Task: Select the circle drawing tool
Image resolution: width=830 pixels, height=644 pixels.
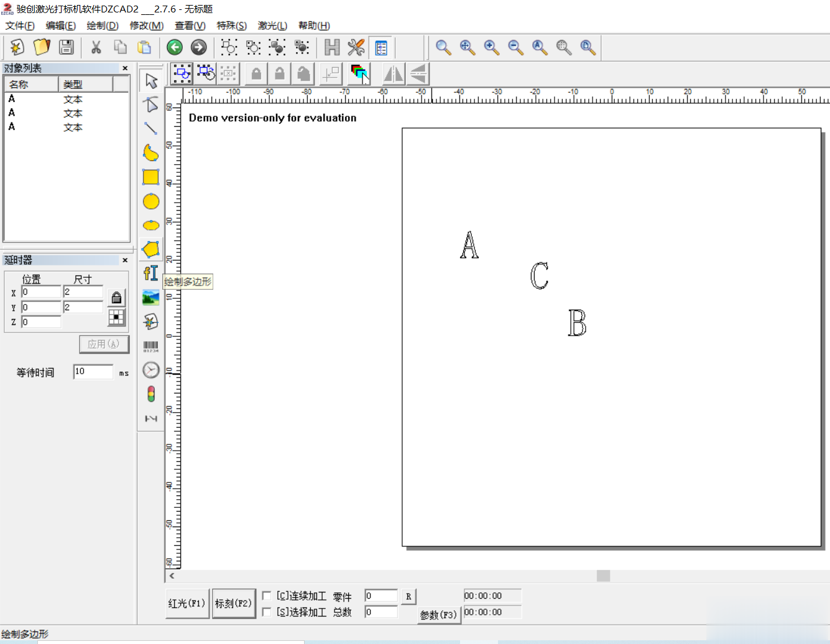Action: point(151,201)
